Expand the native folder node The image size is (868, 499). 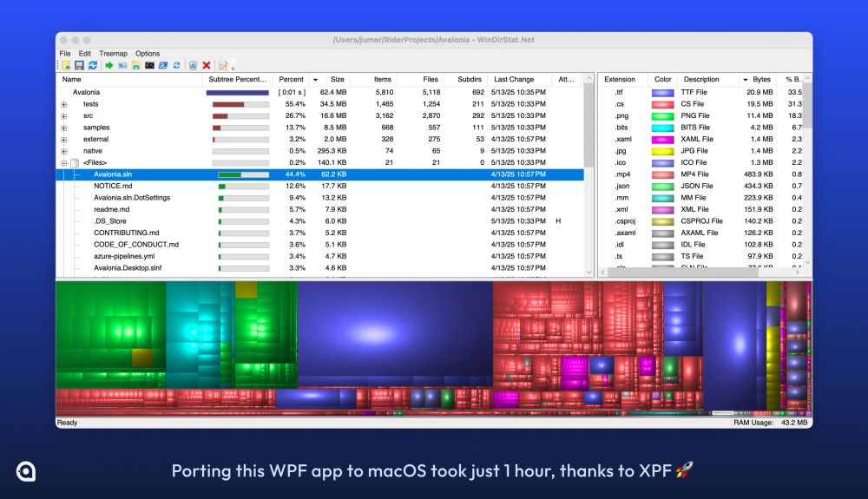pyautogui.click(x=63, y=151)
